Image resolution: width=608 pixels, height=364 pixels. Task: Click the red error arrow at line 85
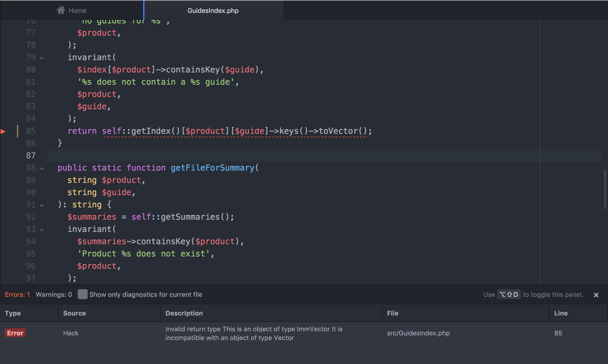(x=3, y=131)
